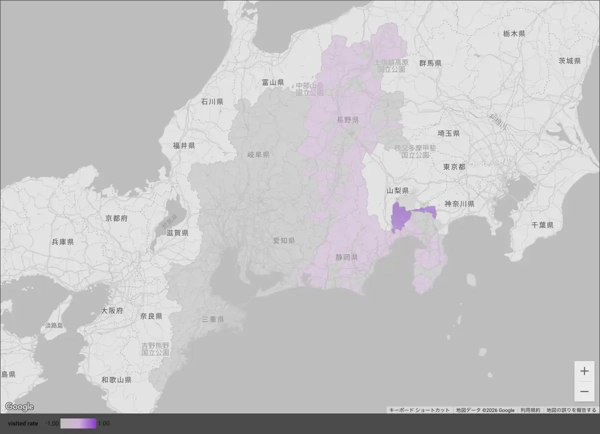Click the 山梨県 label on the map

pos(398,190)
